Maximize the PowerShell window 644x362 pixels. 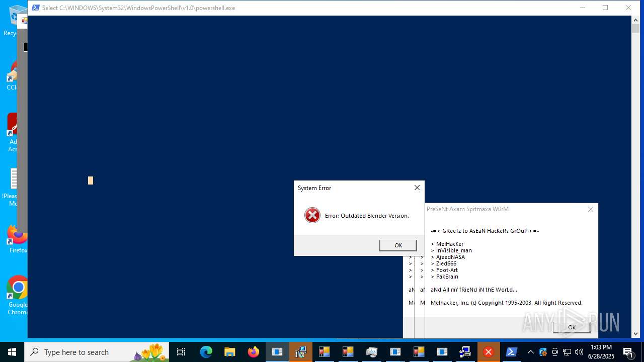click(x=605, y=8)
